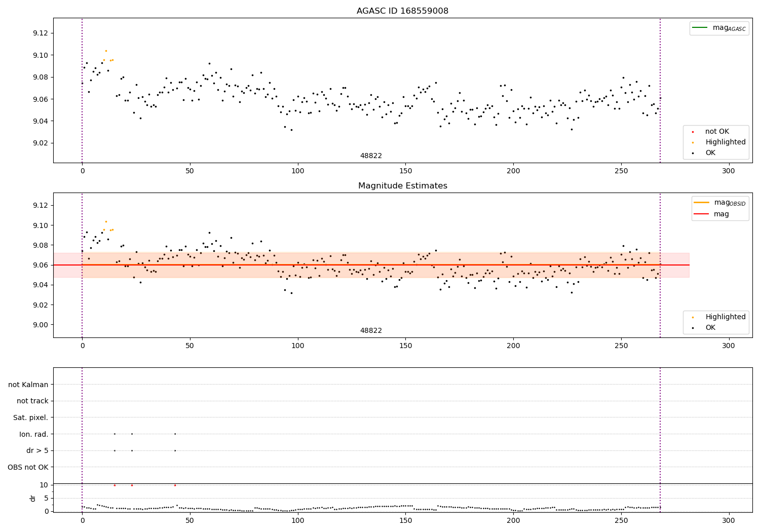This screenshot has height=532, width=760.
Task: Select the 'not OK' legend entry in top plot
Action: point(716,132)
